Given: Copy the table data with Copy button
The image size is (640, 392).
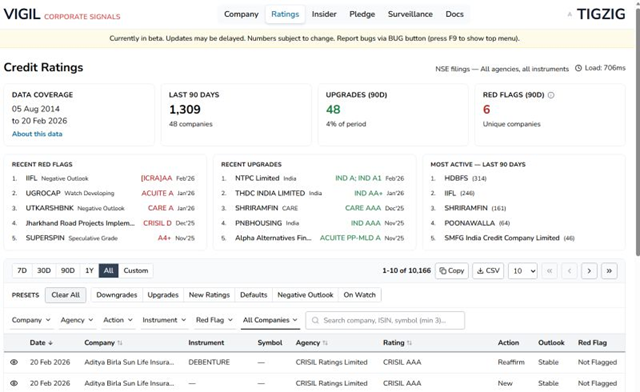Looking at the screenshot, I should tap(452, 271).
